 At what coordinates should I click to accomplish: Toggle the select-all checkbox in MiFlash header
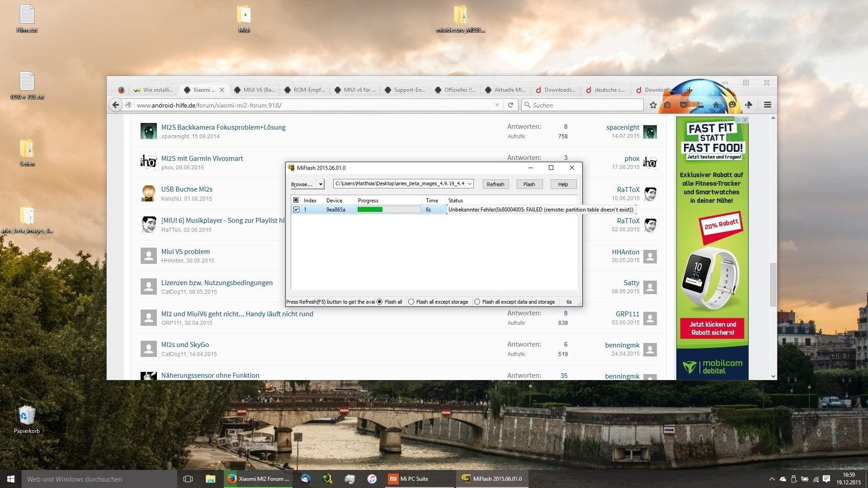(x=296, y=200)
